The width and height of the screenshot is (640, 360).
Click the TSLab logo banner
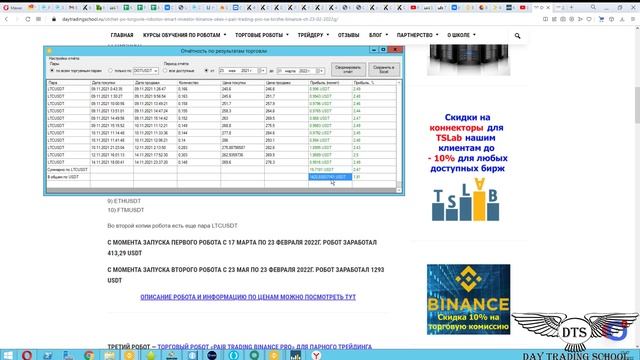465,200
